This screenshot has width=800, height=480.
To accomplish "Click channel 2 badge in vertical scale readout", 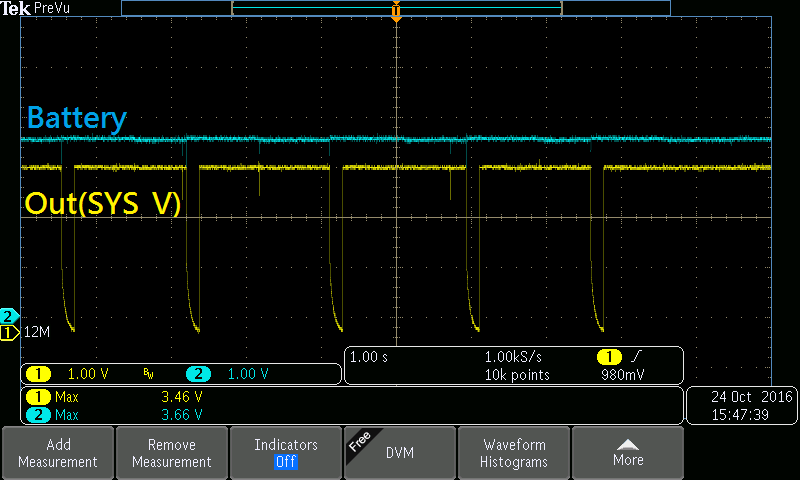I will point(198,374).
